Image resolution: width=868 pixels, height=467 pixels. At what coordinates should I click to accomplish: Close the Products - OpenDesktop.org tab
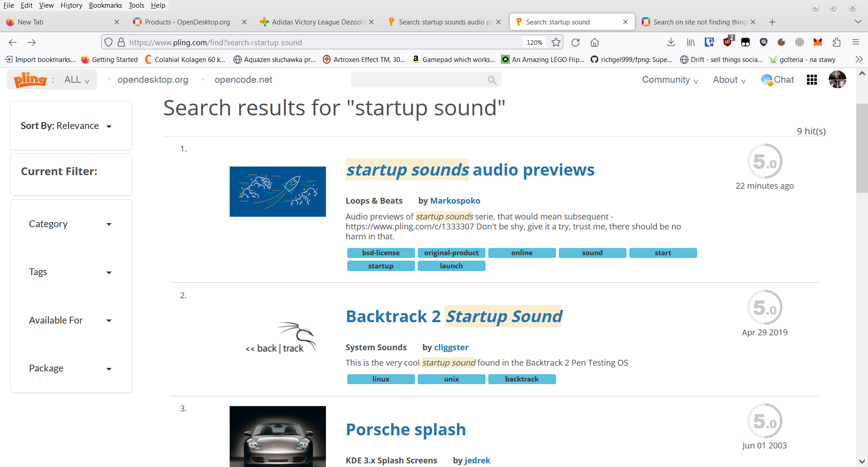pos(244,22)
